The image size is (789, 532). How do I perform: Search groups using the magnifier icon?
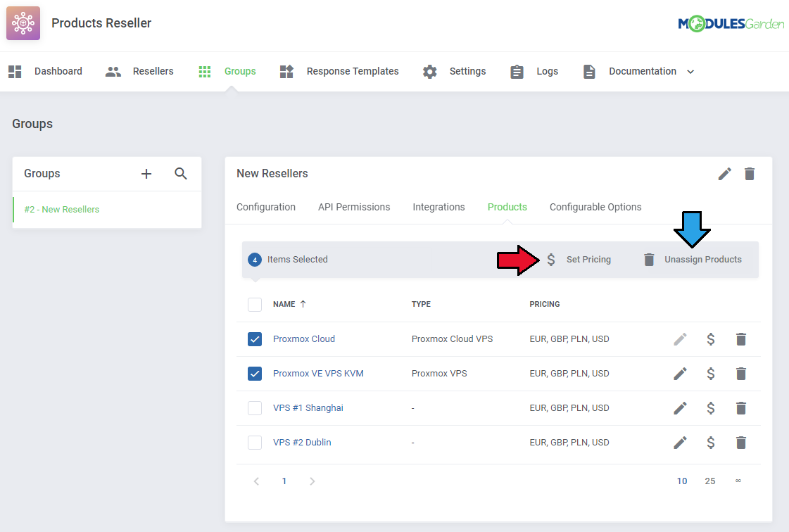pyautogui.click(x=181, y=174)
